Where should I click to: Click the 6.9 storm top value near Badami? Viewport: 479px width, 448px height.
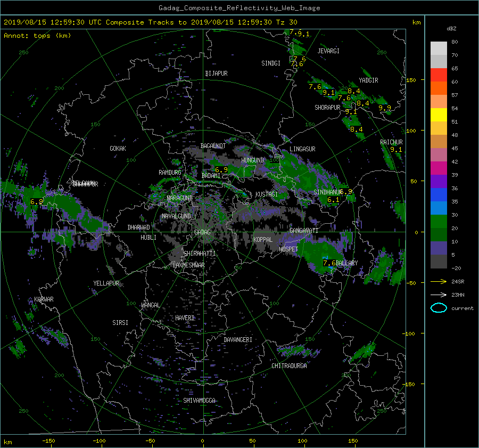[x=221, y=170]
